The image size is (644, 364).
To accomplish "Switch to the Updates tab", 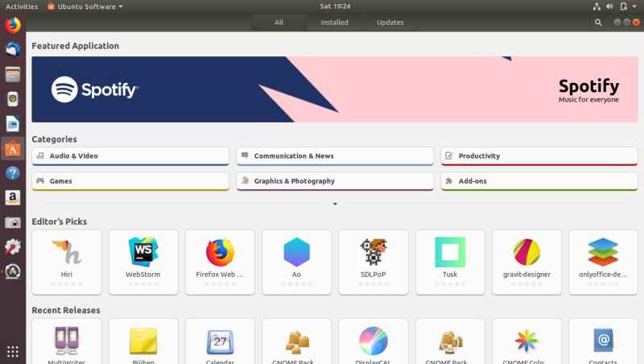I will (390, 23).
